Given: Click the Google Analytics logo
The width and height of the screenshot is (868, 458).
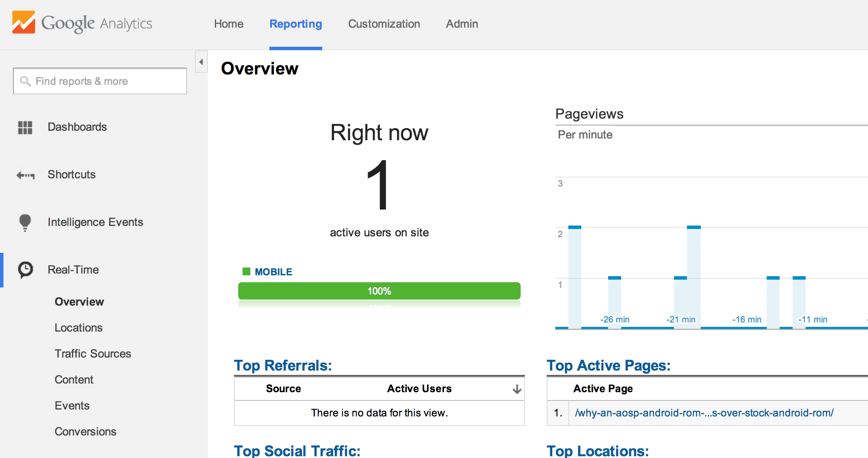Looking at the screenshot, I should tap(81, 23).
